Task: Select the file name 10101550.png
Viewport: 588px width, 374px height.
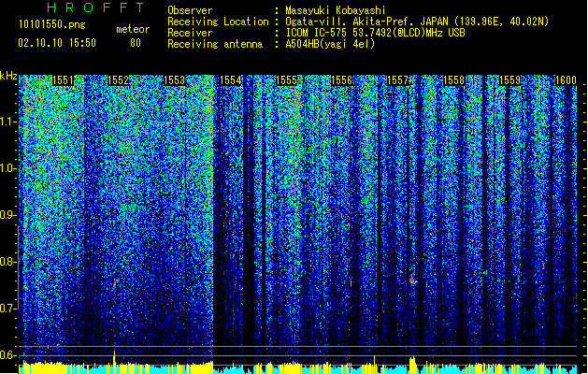Action: [52, 24]
